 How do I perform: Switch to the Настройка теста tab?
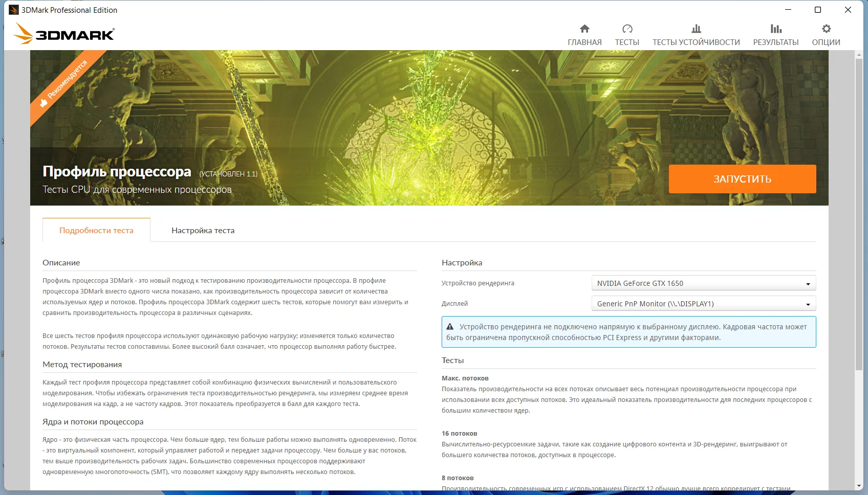pyautogui.click(x=203, y=231)
